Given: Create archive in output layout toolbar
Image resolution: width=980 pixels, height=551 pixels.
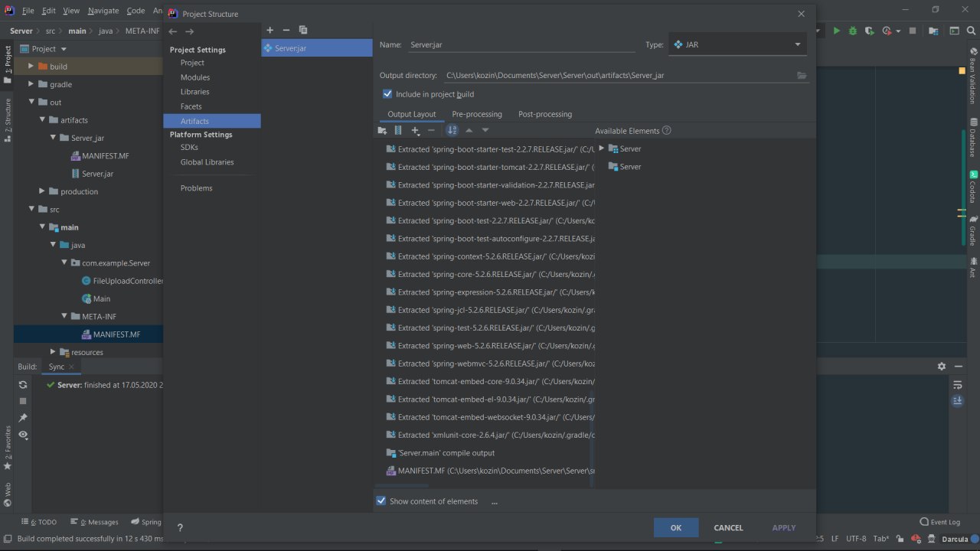Looking at the screenshot, I should [x=398, y=130].
